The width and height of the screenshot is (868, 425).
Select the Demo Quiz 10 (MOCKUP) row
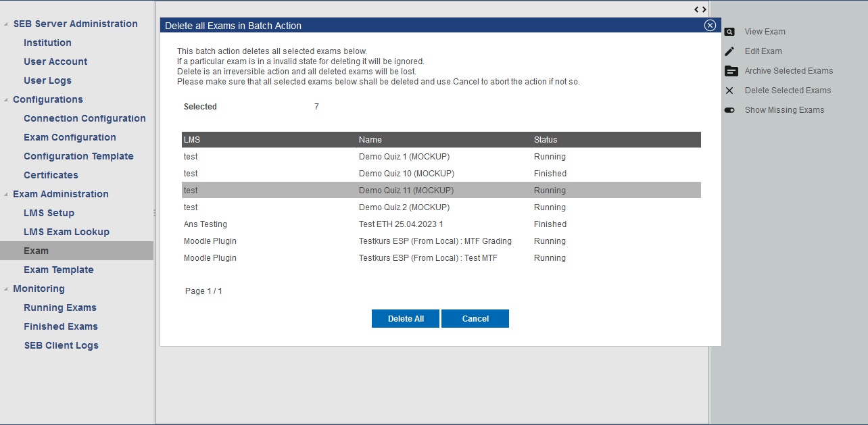404,174
